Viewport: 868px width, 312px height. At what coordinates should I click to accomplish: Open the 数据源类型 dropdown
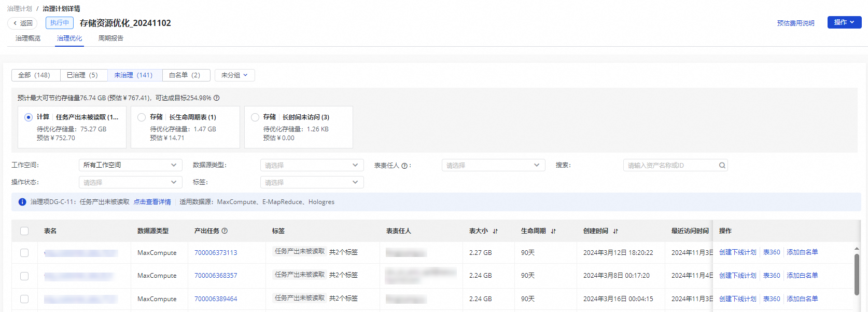(x=312, y=165)
